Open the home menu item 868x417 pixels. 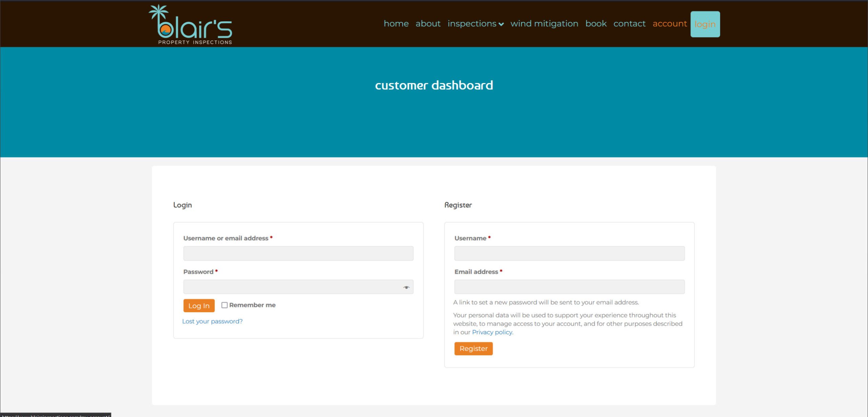tap(396, 24)
